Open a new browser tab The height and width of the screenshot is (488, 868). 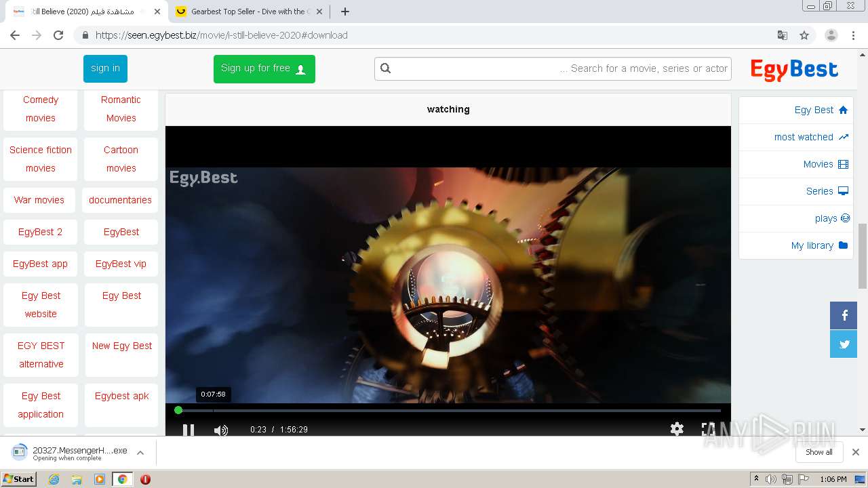[x=344, y=12]
